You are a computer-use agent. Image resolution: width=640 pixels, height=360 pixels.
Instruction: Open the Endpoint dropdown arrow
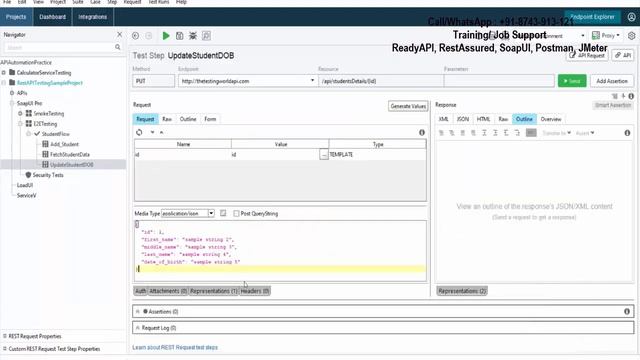pos(312,81)
